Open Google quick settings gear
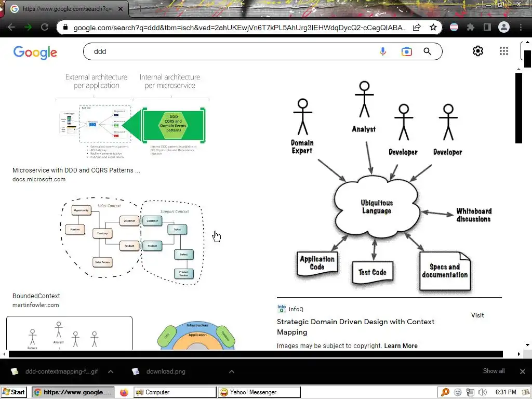 point(478,51)
